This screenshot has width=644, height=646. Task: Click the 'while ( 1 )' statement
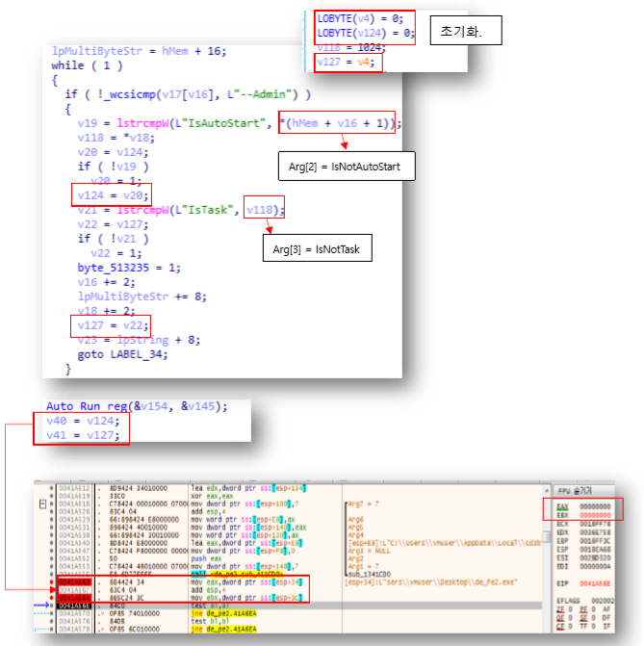point(87,65)
